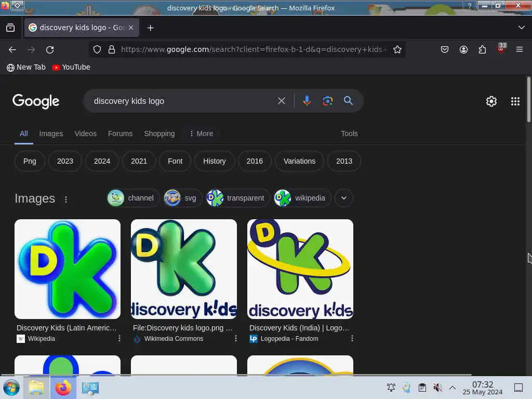The width and height of the screenshot is (532, 399).
Task: View site security padlock info
Action: click(112, 49)
